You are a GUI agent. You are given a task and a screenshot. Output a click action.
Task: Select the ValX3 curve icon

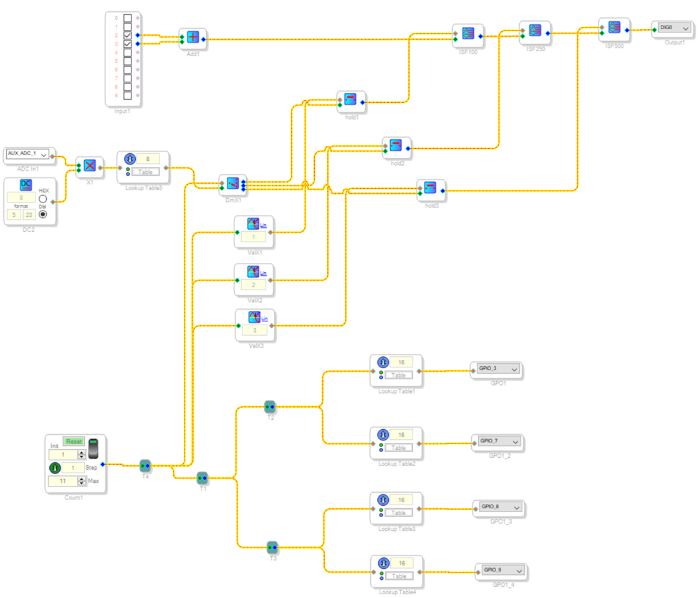point(254,317)
